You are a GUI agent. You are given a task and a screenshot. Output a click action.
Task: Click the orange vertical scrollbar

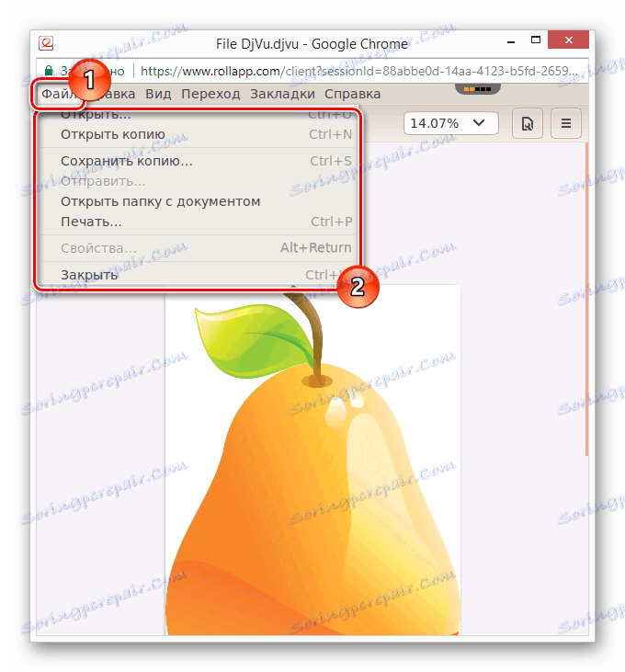click(x=586, y=299)
